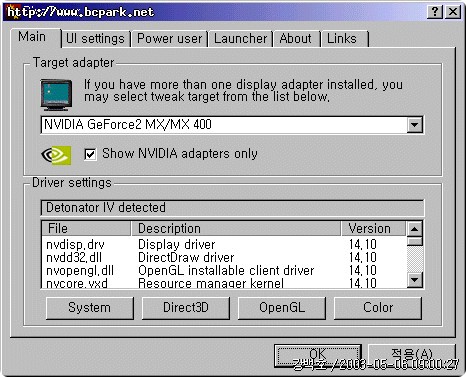466x377 pixels.
Task: Click the Resource manager kernel description
Action: click(211, 283)
